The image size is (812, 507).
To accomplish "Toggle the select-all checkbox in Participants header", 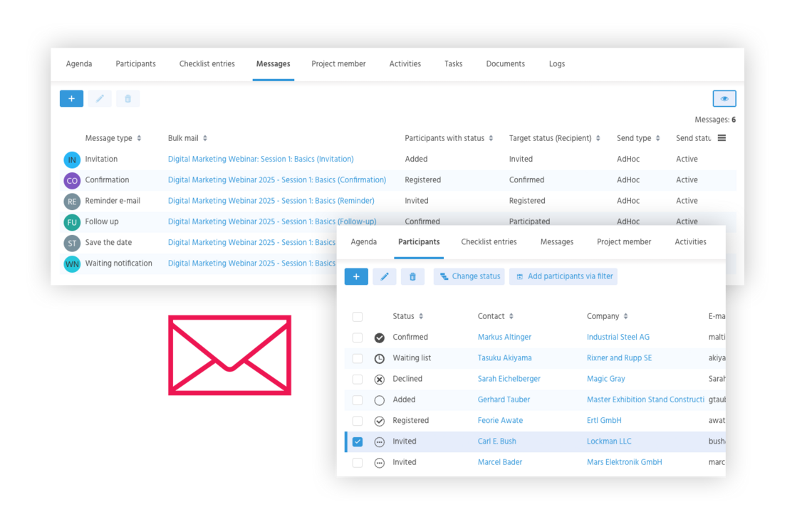I will (358, 317).
